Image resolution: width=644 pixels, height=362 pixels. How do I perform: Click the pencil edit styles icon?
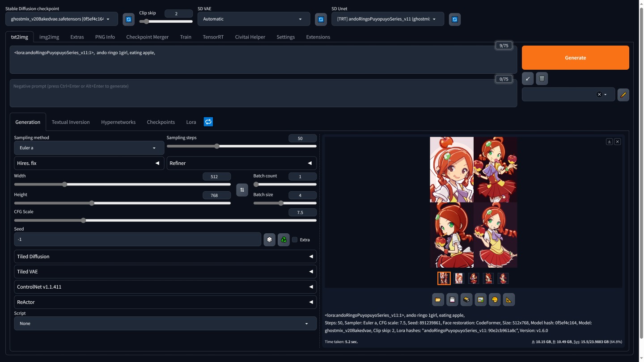coord(623,95)
